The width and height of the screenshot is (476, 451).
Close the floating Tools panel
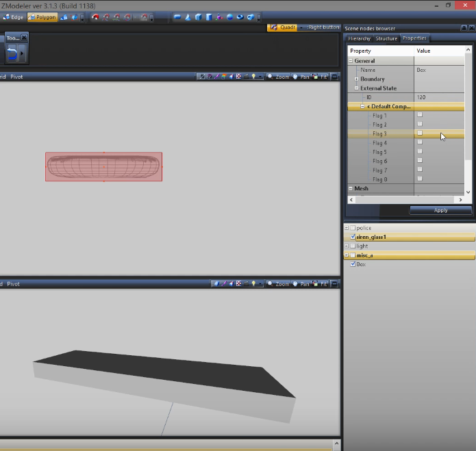click(x=24, y=38)
